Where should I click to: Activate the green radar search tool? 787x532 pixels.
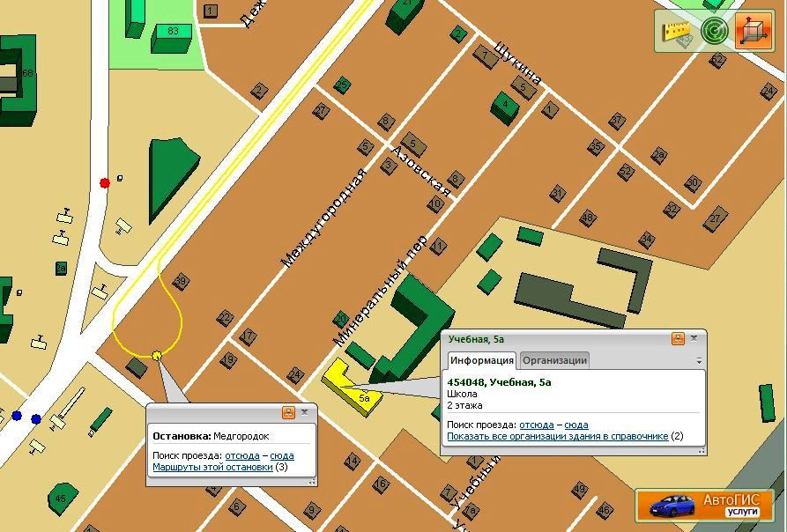coord(715,32)
